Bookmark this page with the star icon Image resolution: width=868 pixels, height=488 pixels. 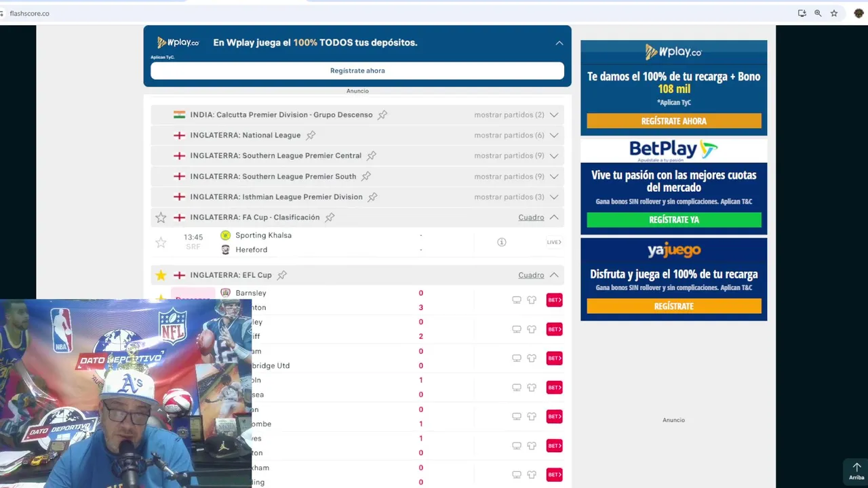[x=834, y=13]
